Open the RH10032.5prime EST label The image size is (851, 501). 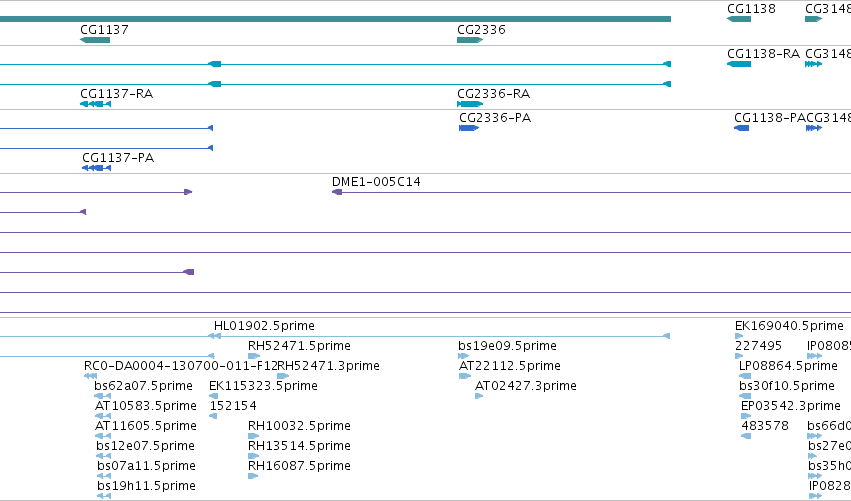point(299,426)
